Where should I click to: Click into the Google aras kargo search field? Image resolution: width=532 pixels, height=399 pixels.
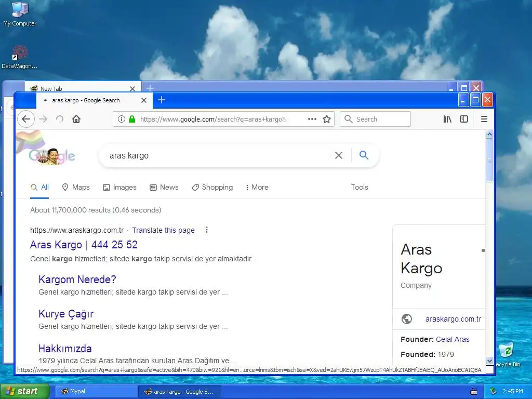coord(217,155)
